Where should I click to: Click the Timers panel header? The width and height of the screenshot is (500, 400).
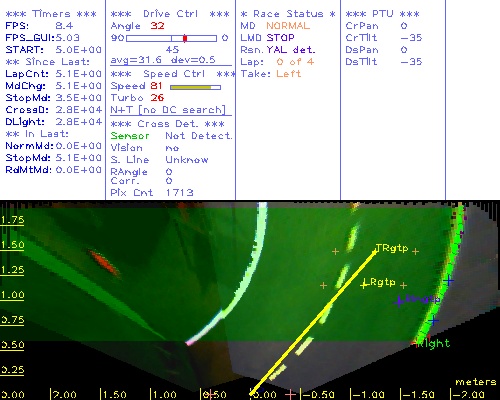tap(51, 14)
